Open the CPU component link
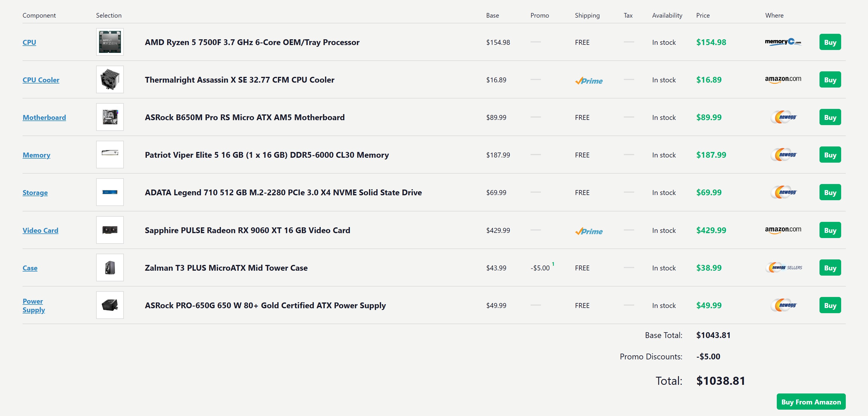This screenshot has height=416, width=868. pos(29,42)
